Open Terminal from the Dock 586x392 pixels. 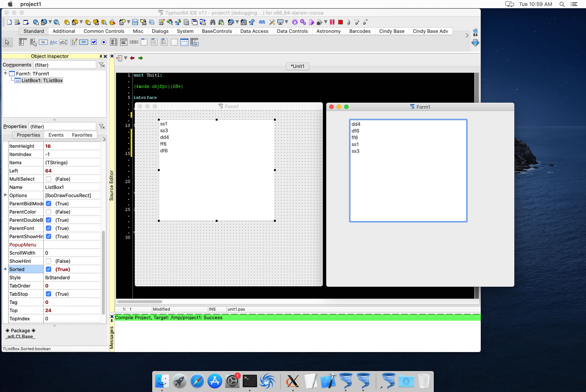[x=250, y=381]
